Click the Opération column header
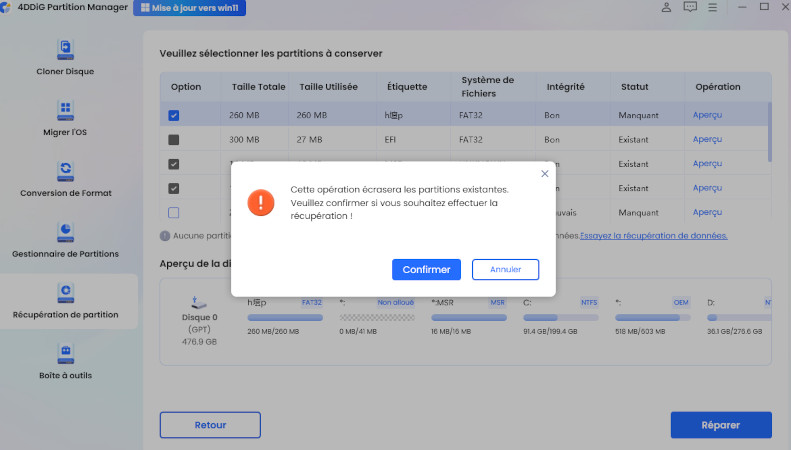 tap(718, 87)
